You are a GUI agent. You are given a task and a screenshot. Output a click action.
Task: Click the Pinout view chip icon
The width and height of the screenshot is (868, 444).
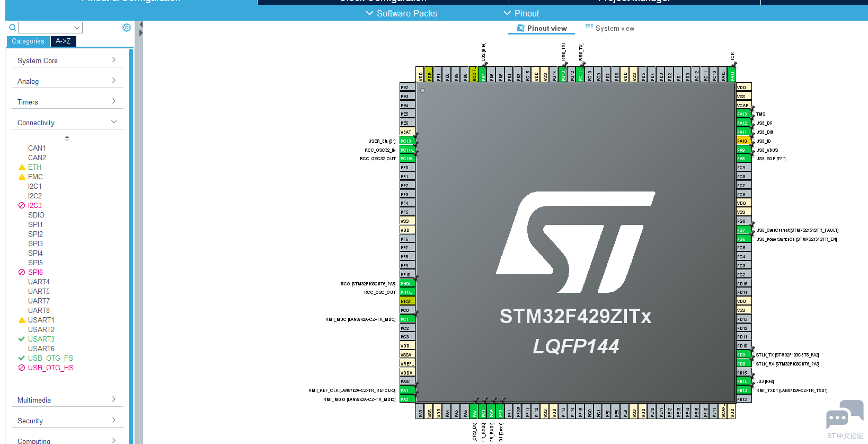[x=521, y=28]
